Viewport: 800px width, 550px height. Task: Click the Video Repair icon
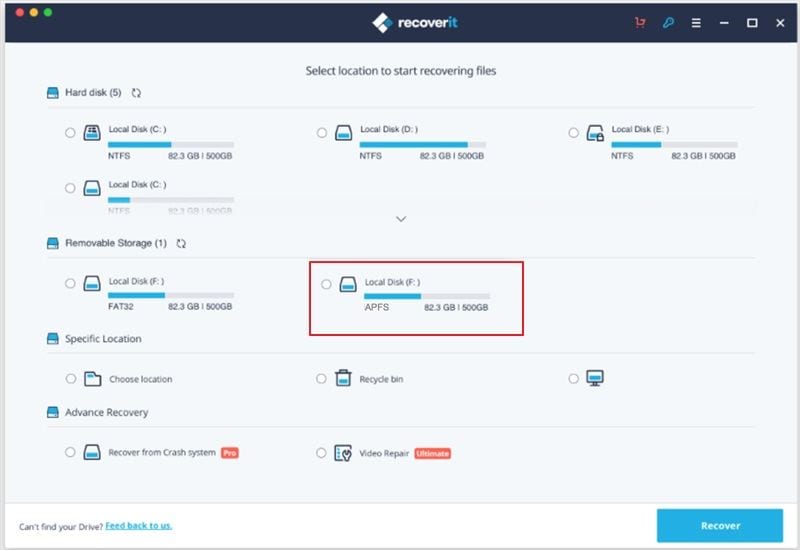343,453
